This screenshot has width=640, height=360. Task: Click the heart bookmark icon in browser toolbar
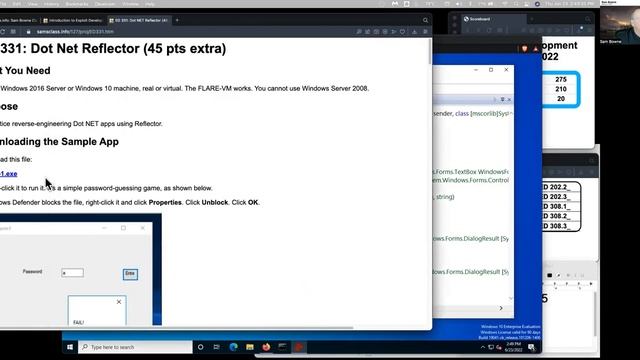coord(402,31)
